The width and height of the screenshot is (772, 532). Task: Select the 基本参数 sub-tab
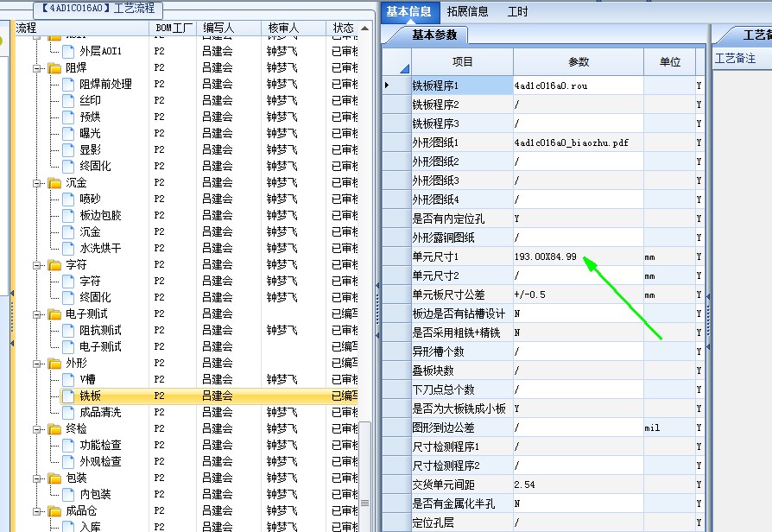pos(434,35)
